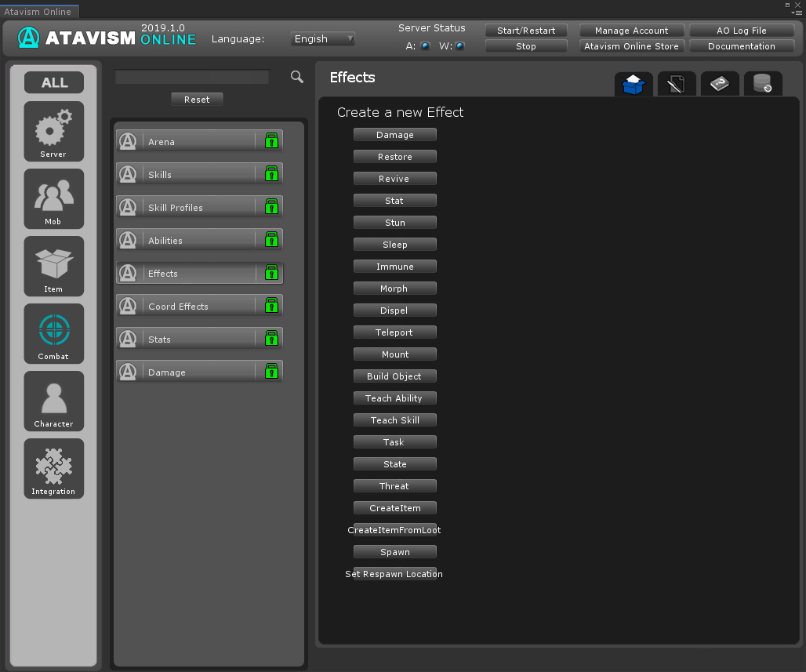The width and height of the screenshot is (806, 672).
Task: Click the Start/Restart server button
Action: [x=525, y=31]
